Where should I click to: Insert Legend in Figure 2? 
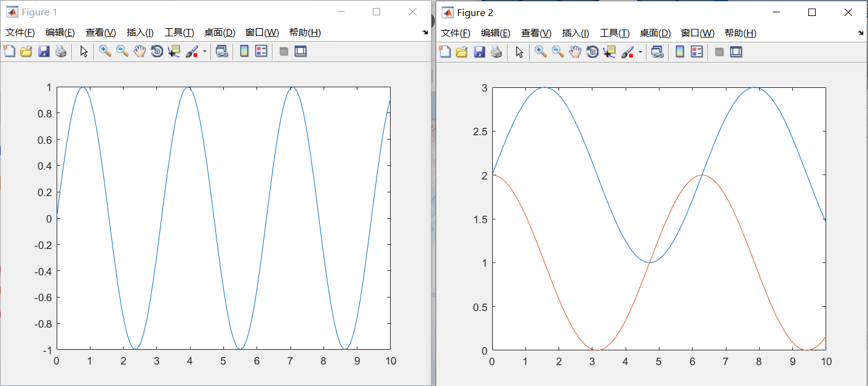697,52
